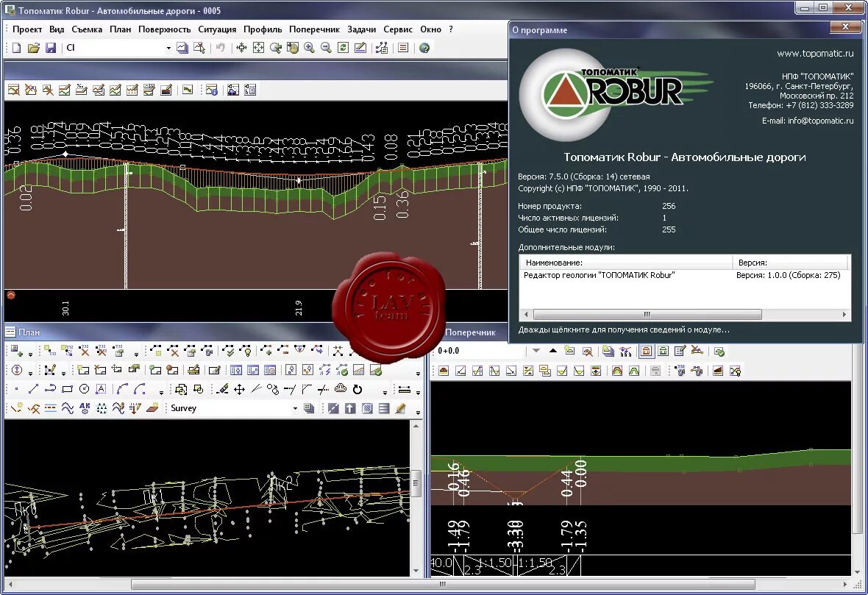This screenshot has width=868, height=595.
Task: Open the Поперечник menu
Action: [314, 29]
